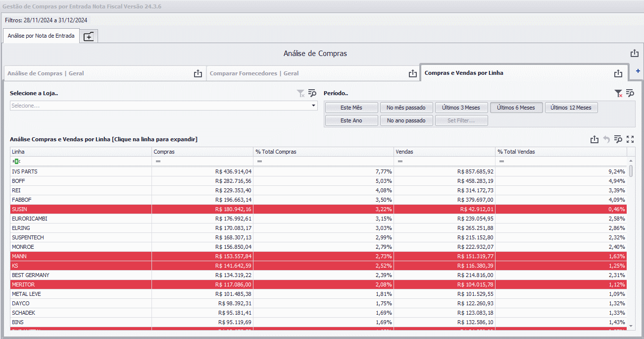644x339 pixels.
Task: Expand the highlighted MERITOR row
Action: 319,284
